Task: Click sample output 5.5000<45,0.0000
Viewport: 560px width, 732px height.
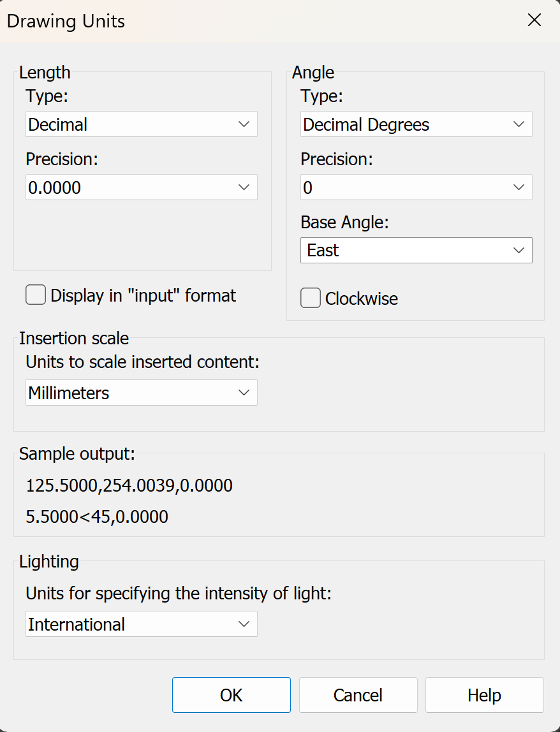Action: pos(97,516)
